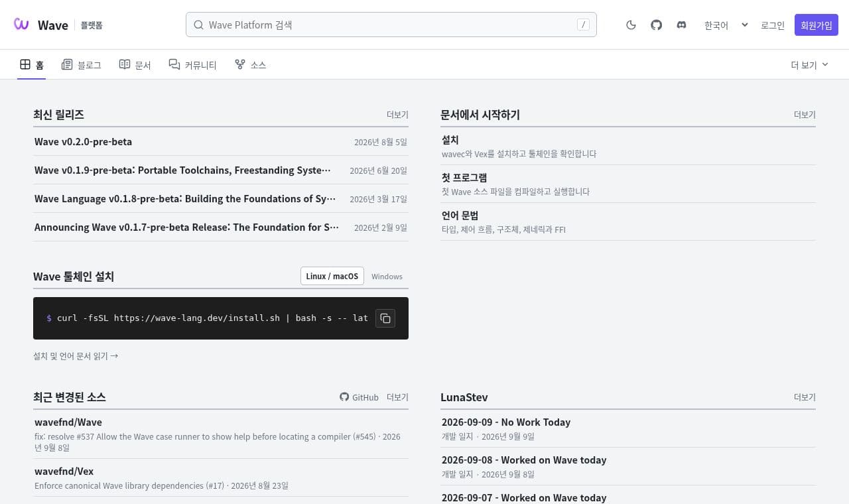Toggle dark mode moon icon
The height and width of the screenshot is (504, 849).
pos(631,25)
